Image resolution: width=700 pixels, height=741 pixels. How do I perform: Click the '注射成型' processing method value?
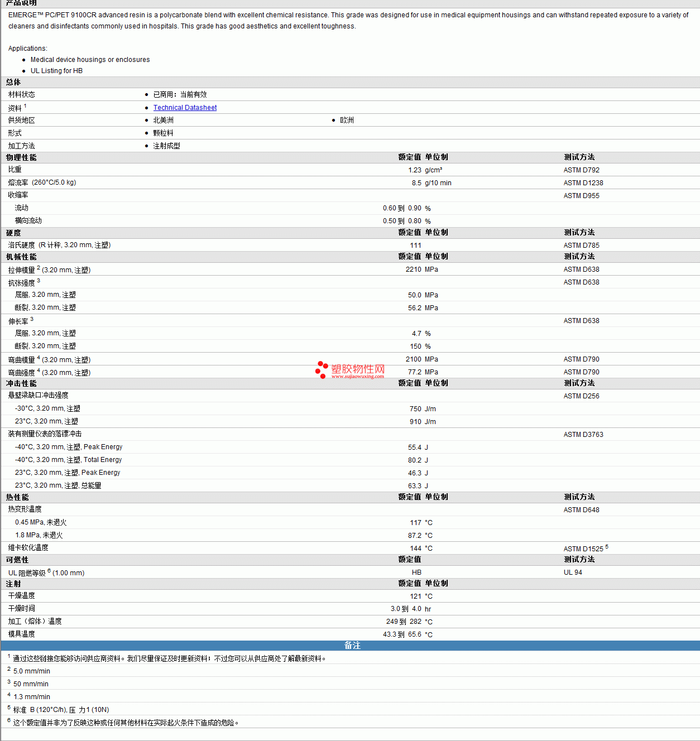(166, 146)
